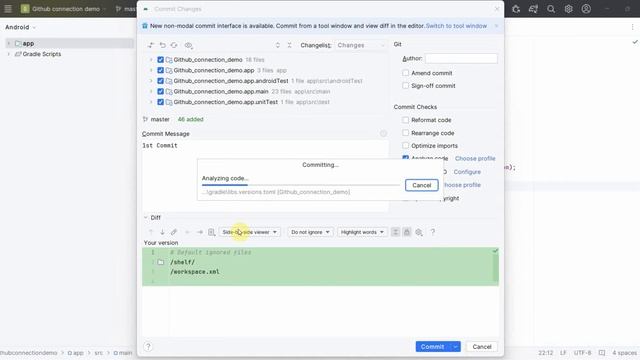Uncheck Github_connection_demo.app checkbox

pos(160,70)
